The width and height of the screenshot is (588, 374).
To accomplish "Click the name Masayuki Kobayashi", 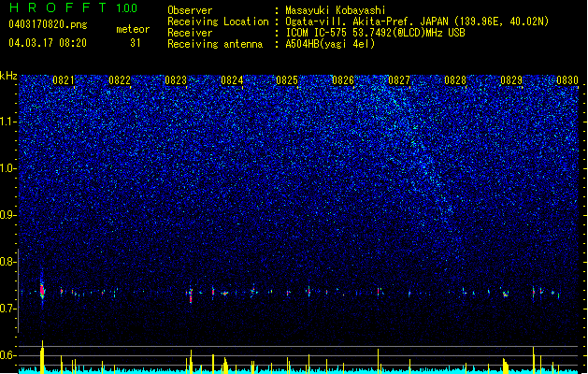I will pyautogui.click(x=336, y=10).
